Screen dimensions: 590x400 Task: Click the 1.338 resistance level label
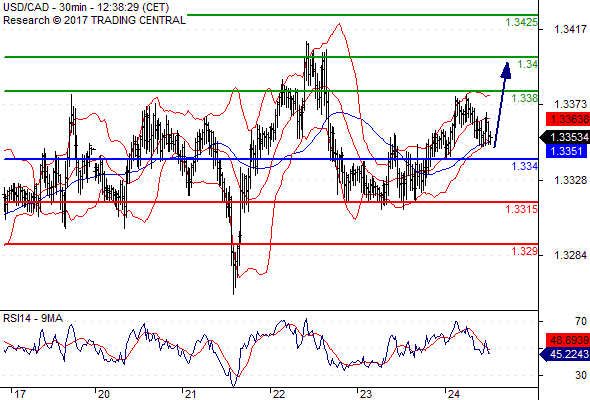[x=525, y=99]
